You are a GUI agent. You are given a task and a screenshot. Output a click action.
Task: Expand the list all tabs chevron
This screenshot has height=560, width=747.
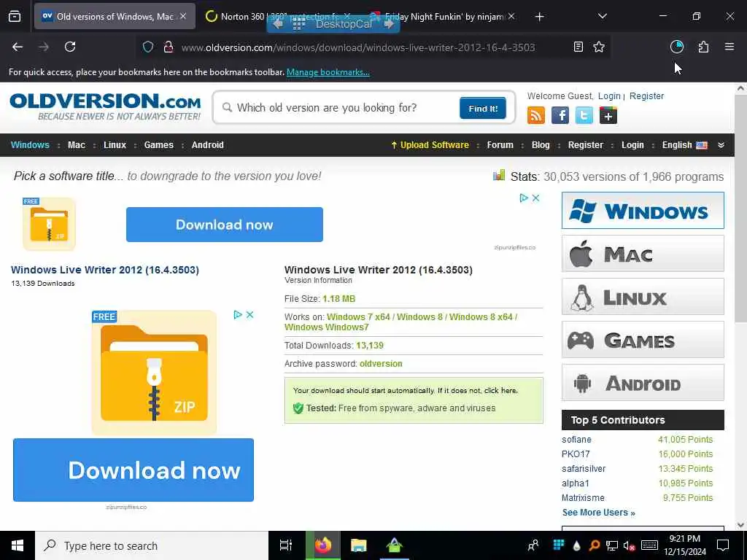(x=602, y=16)
